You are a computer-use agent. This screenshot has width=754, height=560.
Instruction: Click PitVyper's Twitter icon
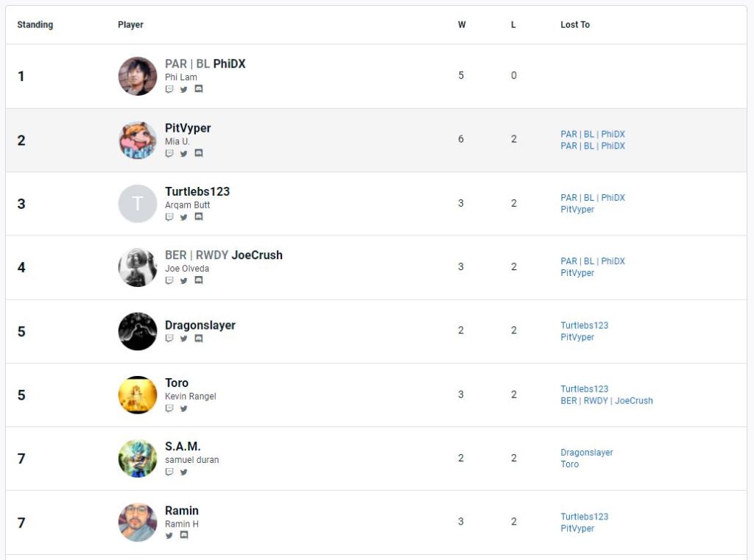[x=184, y=154]
